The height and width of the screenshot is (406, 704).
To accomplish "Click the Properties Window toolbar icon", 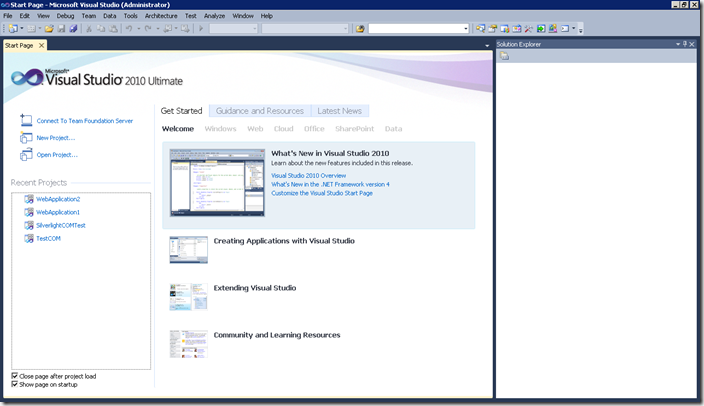I will tap(493, 29).
